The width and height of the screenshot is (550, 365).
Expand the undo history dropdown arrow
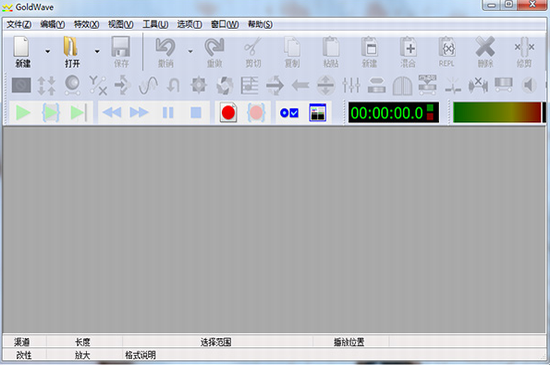[x=190, y=52]
